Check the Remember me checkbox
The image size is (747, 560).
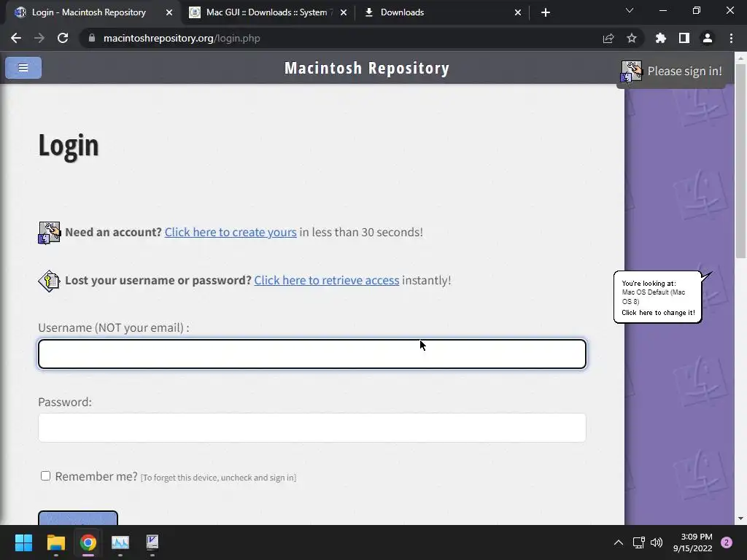click(46, 475)
